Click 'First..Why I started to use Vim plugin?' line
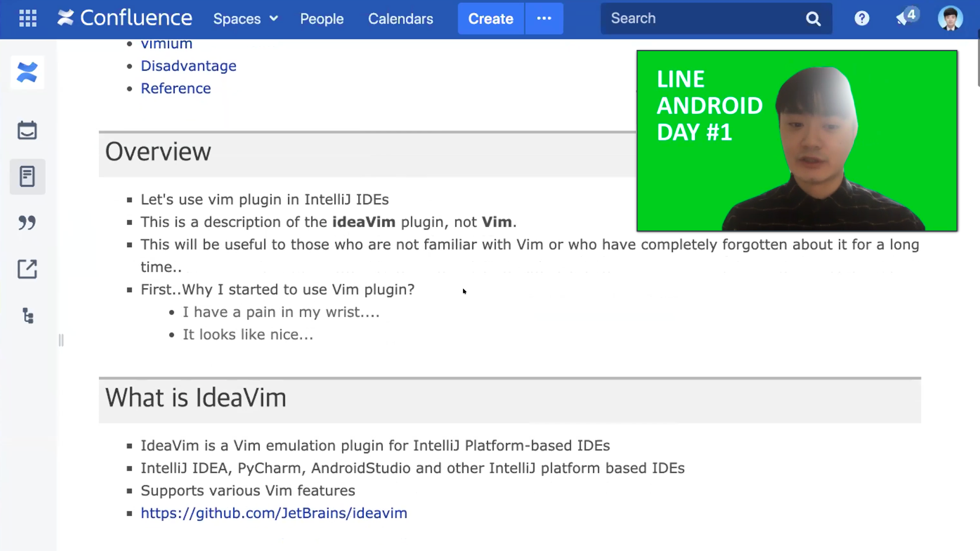 [278, 290]
